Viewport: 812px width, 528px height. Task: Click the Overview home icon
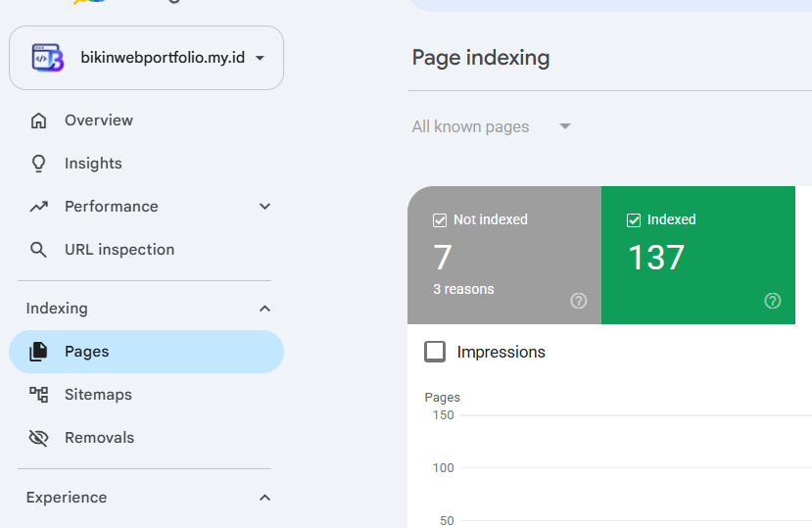tap(38, 120)
